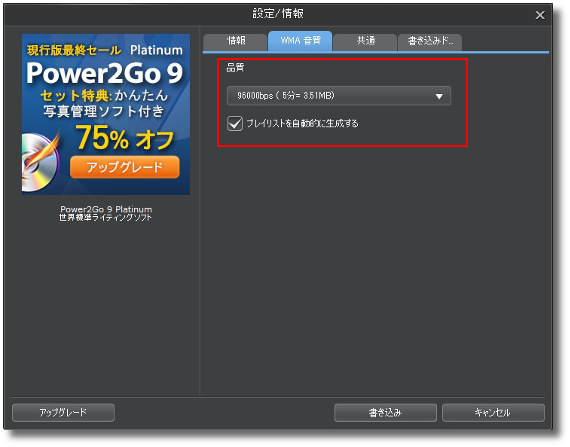Uncheck the プレイリストを自動的に生成する checkbox
570x447 pixels.
(235, 123)
